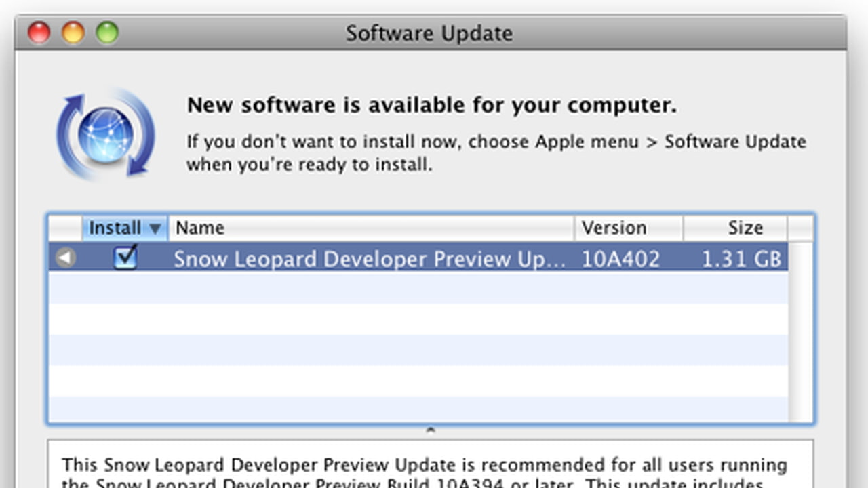Select the Snow Leopard Developer Preview Update row
868x488 pixels.
click(418, 258)
